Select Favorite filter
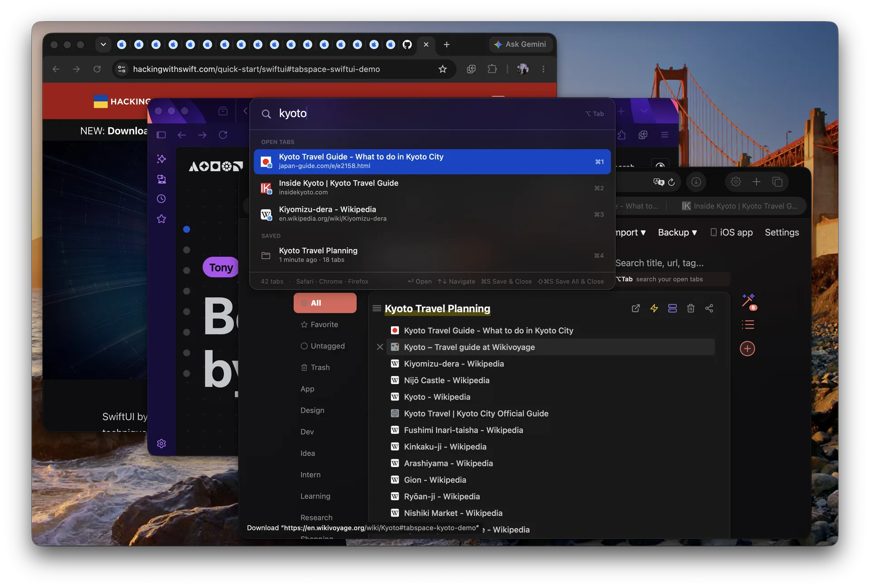This screenshot has height=588, width=870. (319, 324)
